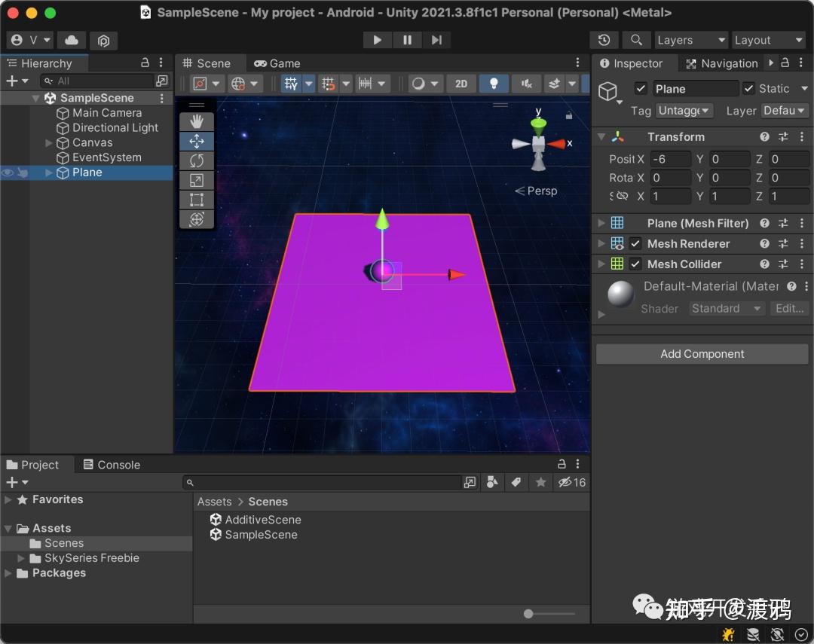Collapse the SampleScene hierarchy item

[35, 97]
